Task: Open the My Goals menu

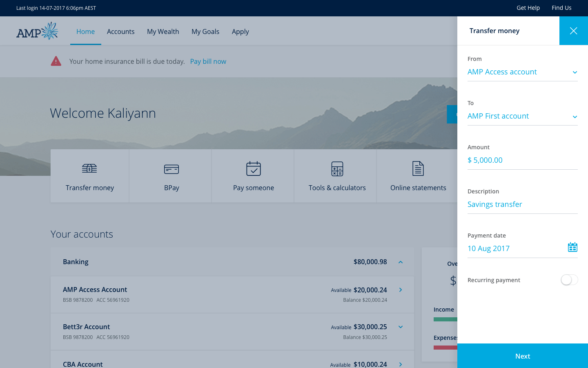Action: [x=205, y=31]
